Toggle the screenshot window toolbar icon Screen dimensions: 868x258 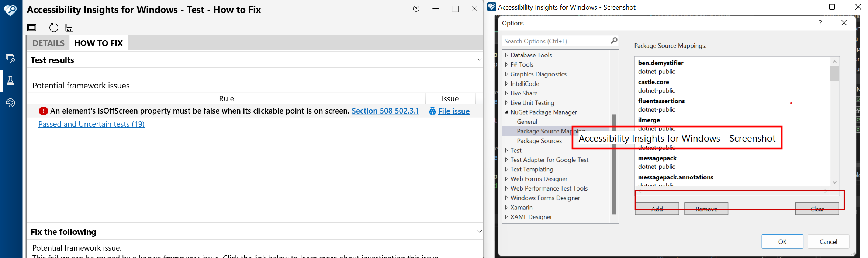(x=32, y=28)
